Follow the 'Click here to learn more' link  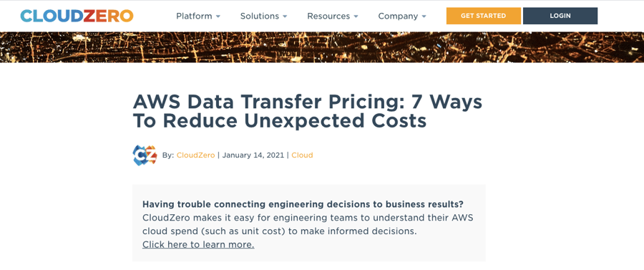(x=198, y=245)
